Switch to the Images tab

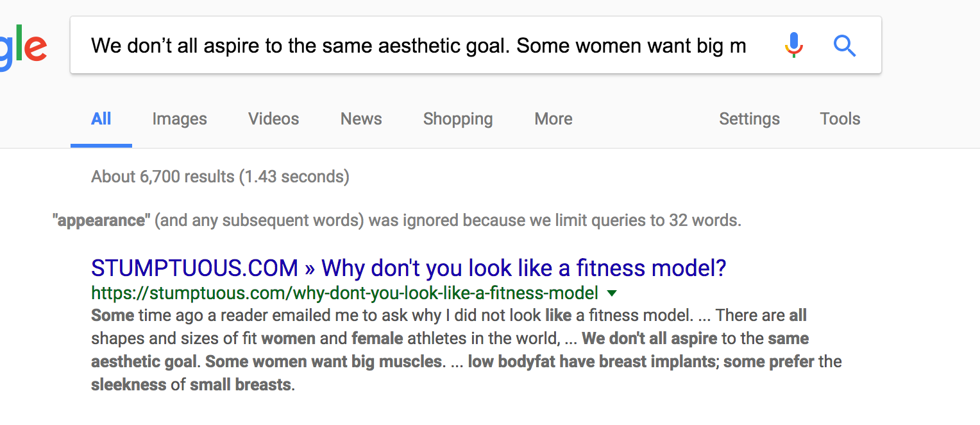(x=180, y=119)
